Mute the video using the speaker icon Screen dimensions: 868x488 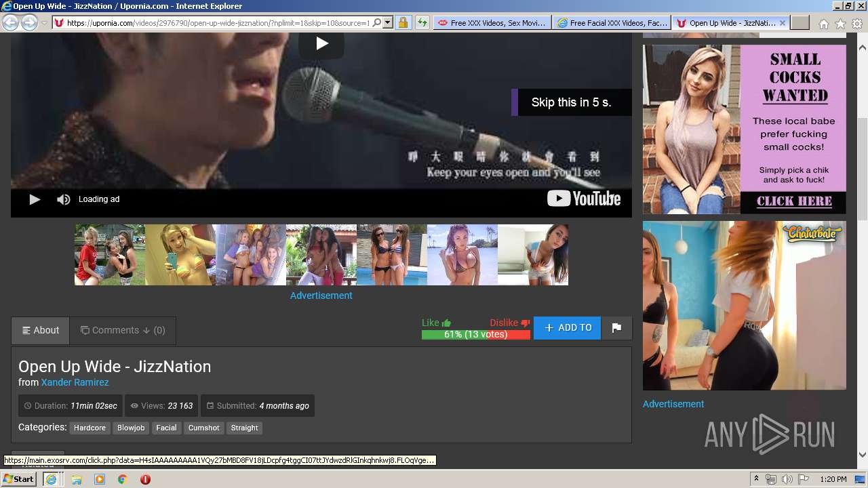point(63,199)
